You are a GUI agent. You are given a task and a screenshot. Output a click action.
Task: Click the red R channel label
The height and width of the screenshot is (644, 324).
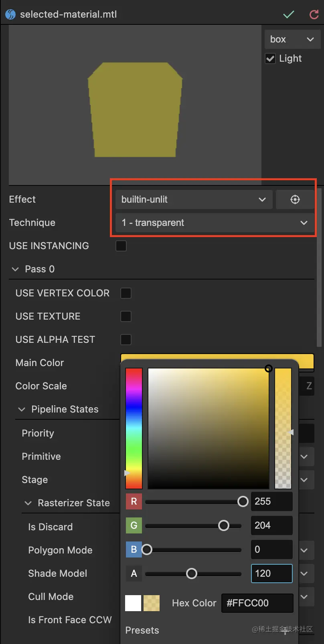pyautogui.click(x=134, y=501)
